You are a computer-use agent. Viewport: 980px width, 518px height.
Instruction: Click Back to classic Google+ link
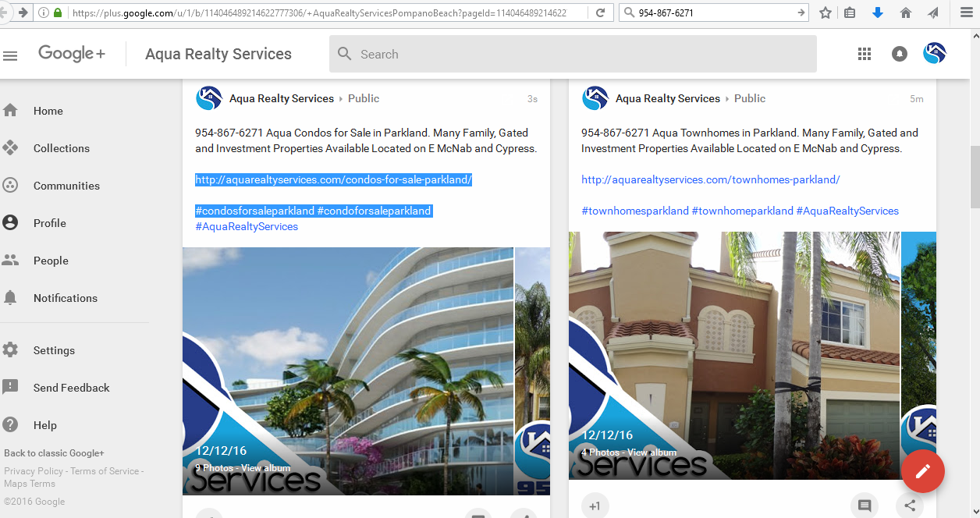(x=54, y=453)
